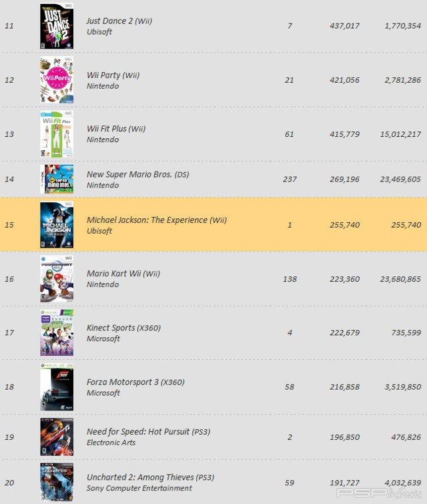Select the New Super Mario Bros. (DS) title
Image resolution: width=427 pixels, height=504 pixels.
pos(138,174)
